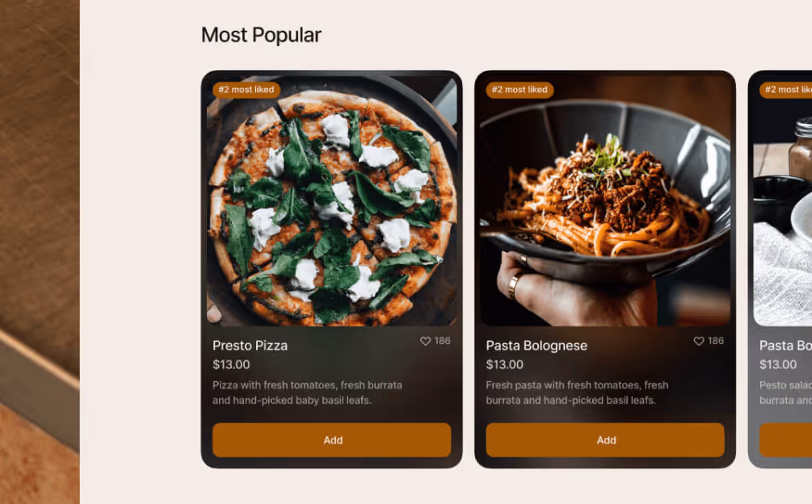The width and height of the screenshot is (812, 504).
Task: Open the third card's partially visible photo
Action: point(783,201)
